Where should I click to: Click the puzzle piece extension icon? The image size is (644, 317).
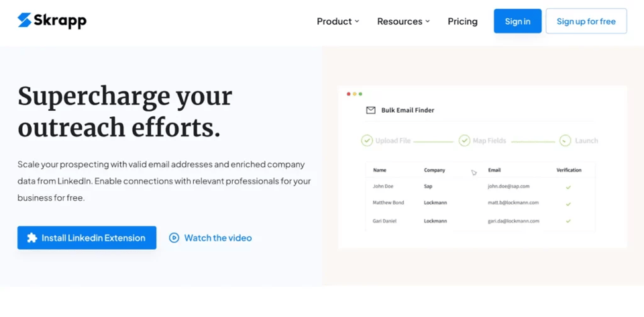tap(32, 238)
